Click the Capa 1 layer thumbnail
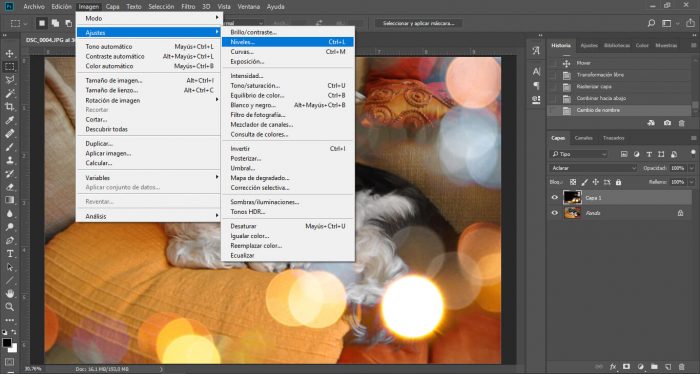This screenshot has width=700, height=374. 572,197
